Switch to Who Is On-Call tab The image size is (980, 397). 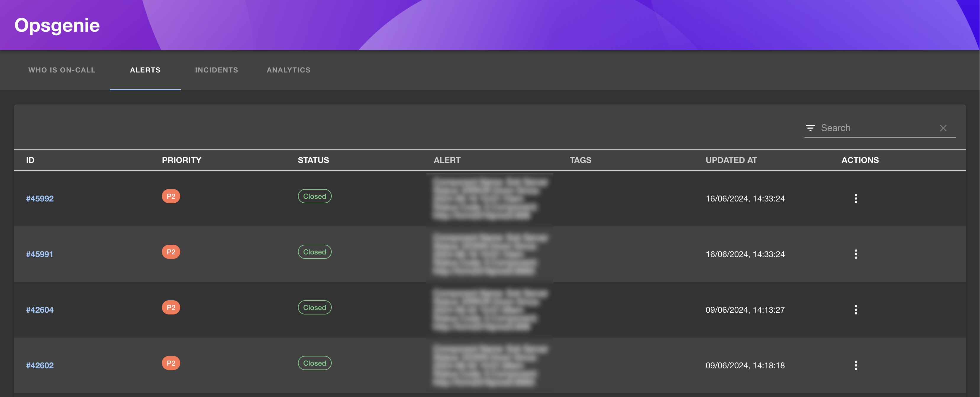pyautogui.click(x=62, y=70)
